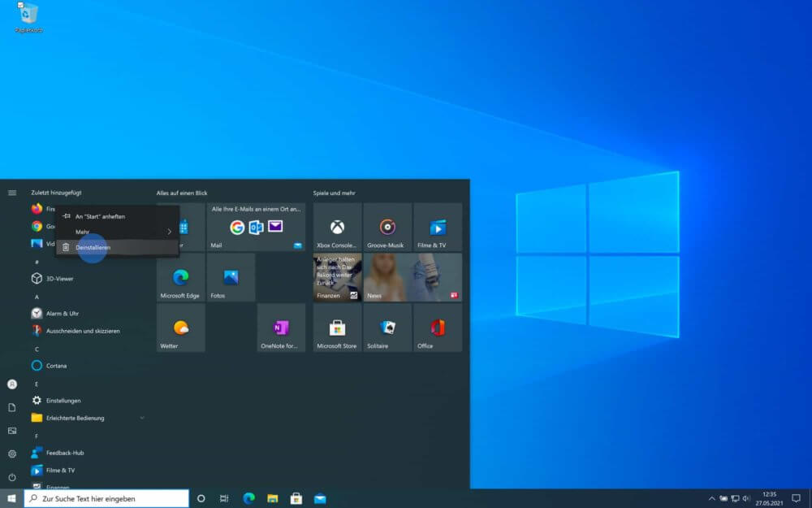This screenshot has height=508, width=812.
Task: Click the "Alles auf einen Blick" group title
Action: [182, 193]
